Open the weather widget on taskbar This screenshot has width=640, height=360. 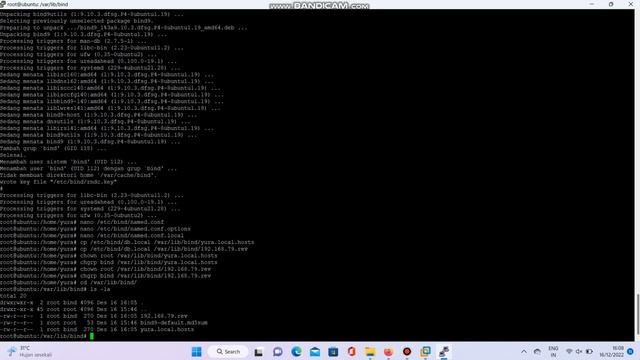coord(29,351)
